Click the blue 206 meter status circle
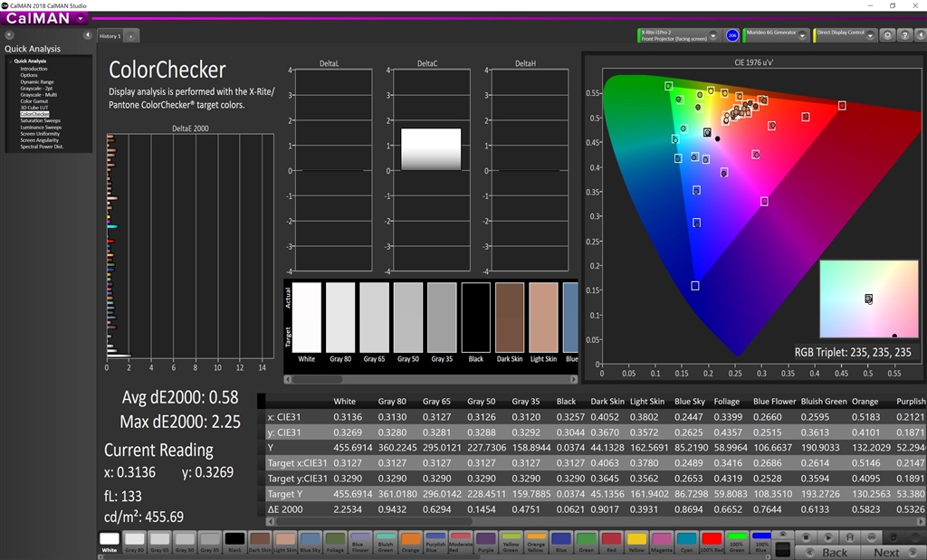The image size is (927, 560). [731, 35]
